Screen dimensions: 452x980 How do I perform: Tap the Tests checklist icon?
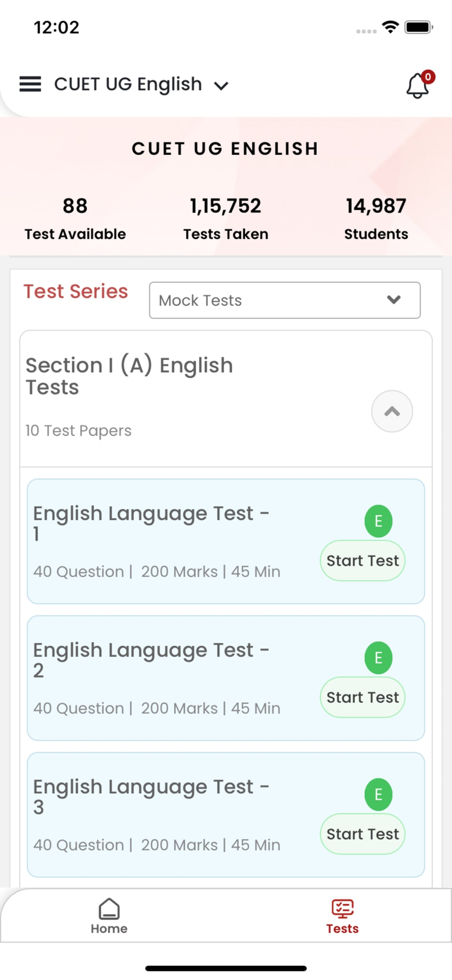[x=342, y=908]
